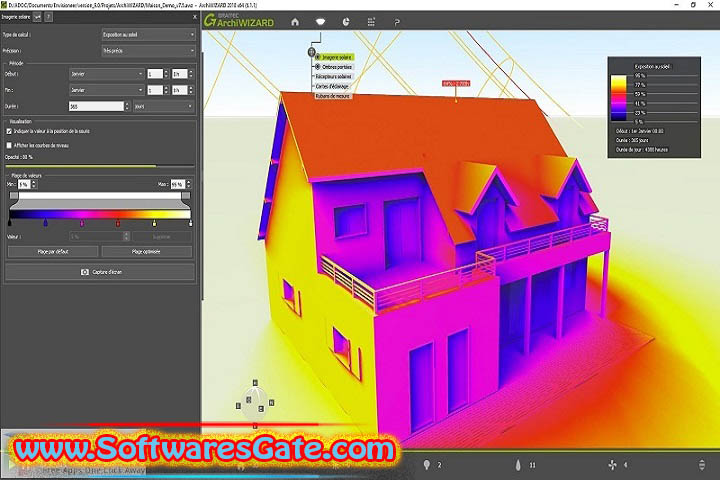This screenshot has width=720, height=480.
Task: Open the Type de calcul dropdown
Action: (x=148, y=34)
